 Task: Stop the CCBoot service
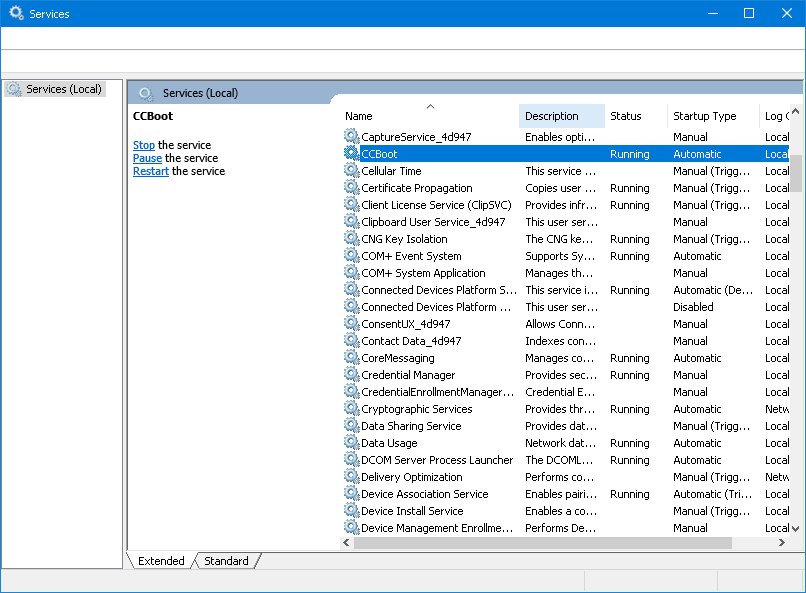pyautogui.click(x=143, y=145)
